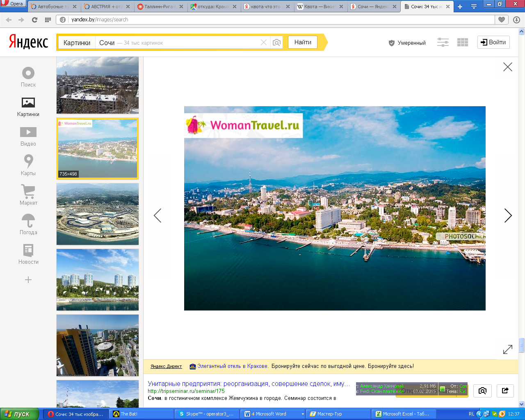Open the downloads icon in the address bar

(516, 20)
